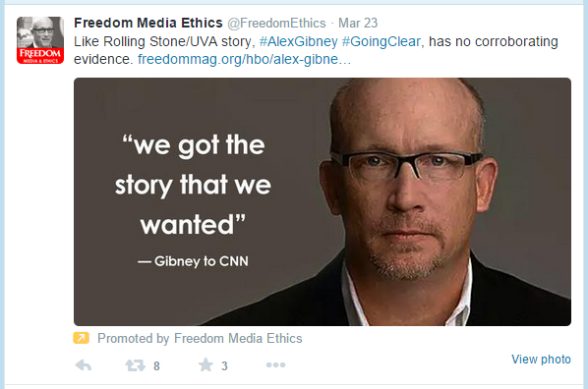Click the retweet count of 8
This screenshot has width=588, height=389.
[156, 366]
